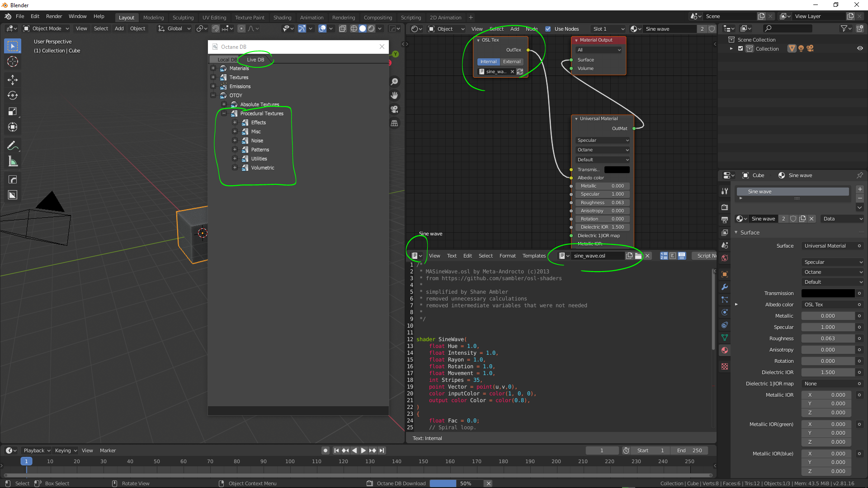Open the Object Mode dropdown
This screenshot has height=488, width=868.
coord(46,28)
